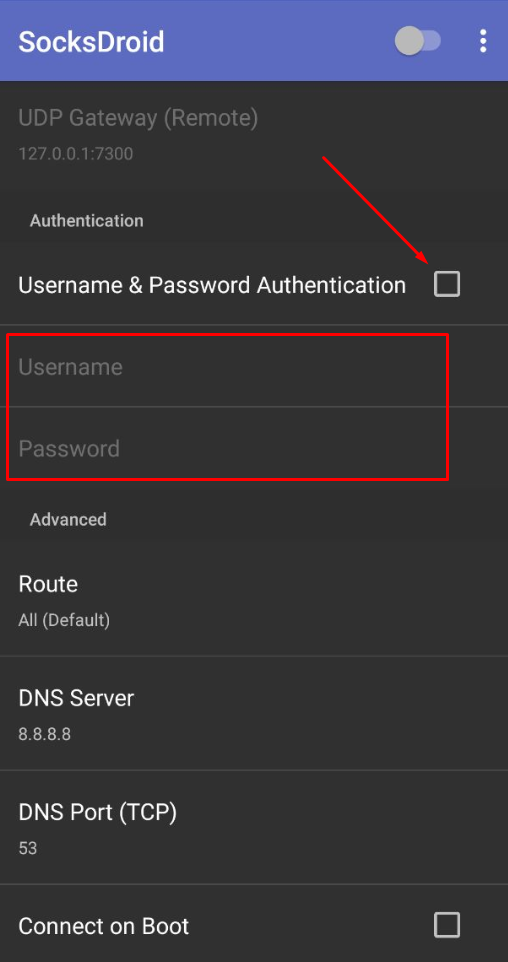Select the Username field
This screenshot has width=508, height=962.
pyautogui.click(x=254, y=366)
